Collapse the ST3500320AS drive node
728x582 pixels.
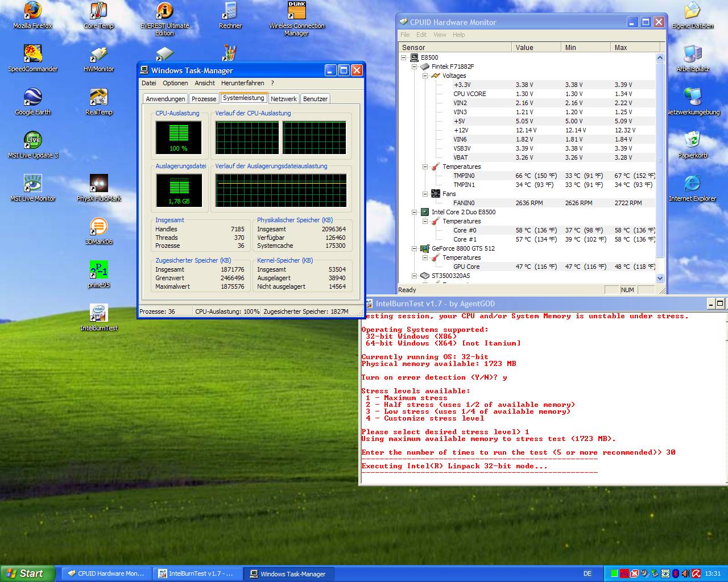point(415,276)
